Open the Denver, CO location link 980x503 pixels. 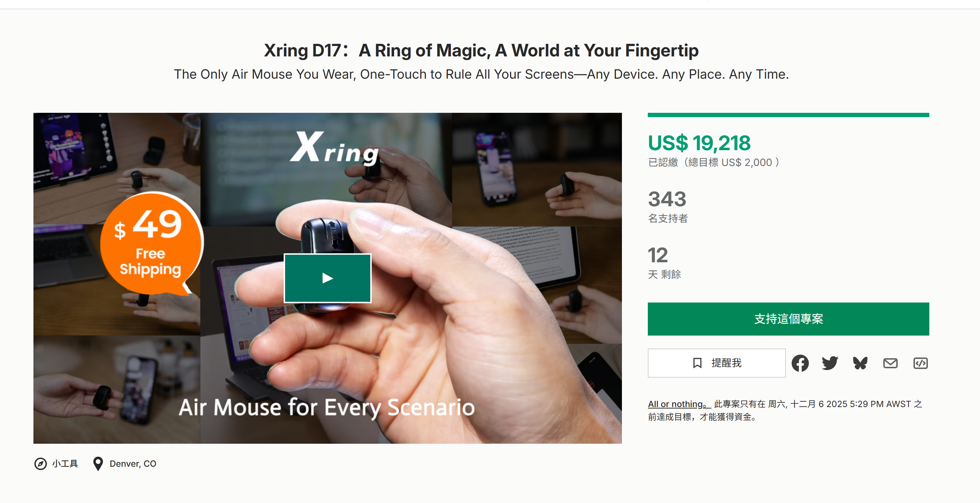pyautogui.click(x=133, y=463)
